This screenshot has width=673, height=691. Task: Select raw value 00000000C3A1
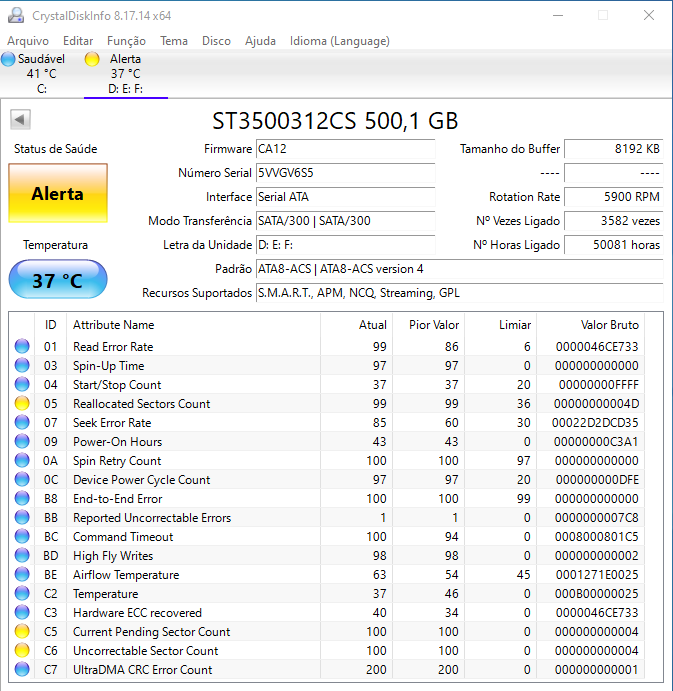click(x=596, y=442)
